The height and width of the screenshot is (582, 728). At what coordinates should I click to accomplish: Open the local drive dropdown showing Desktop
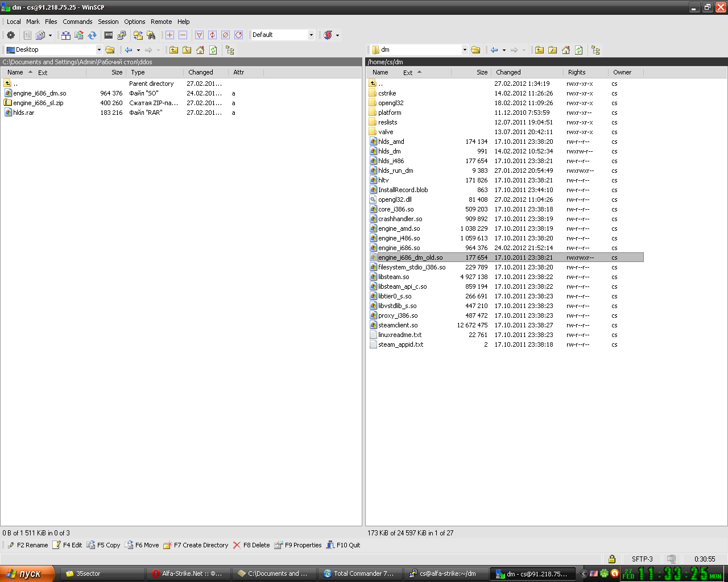[99, 50]
